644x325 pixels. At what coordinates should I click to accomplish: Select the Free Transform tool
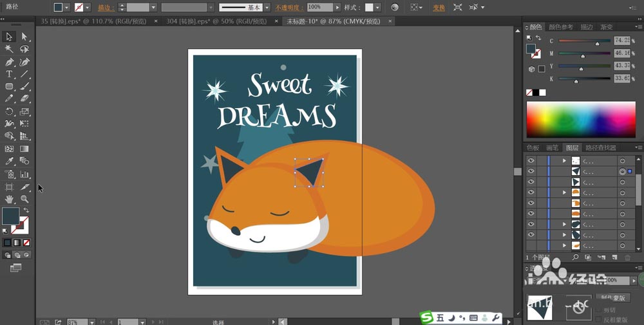(24, 124)
